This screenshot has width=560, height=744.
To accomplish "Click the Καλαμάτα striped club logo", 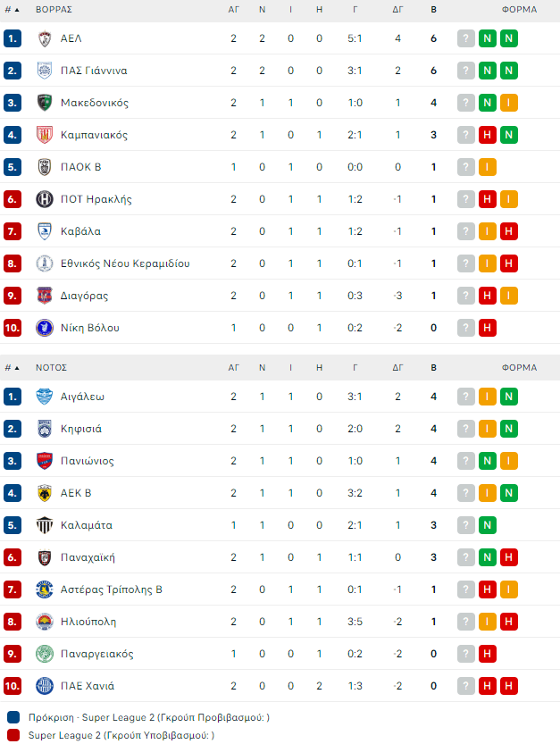I will (x=45, y=525).
